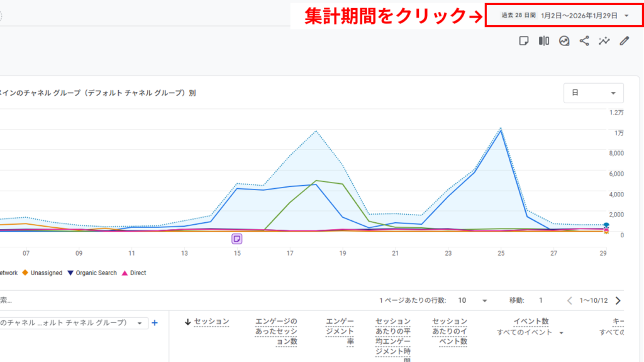
Task: Add a secondary dimension with plus icon
Action: [x=155, y=323]
